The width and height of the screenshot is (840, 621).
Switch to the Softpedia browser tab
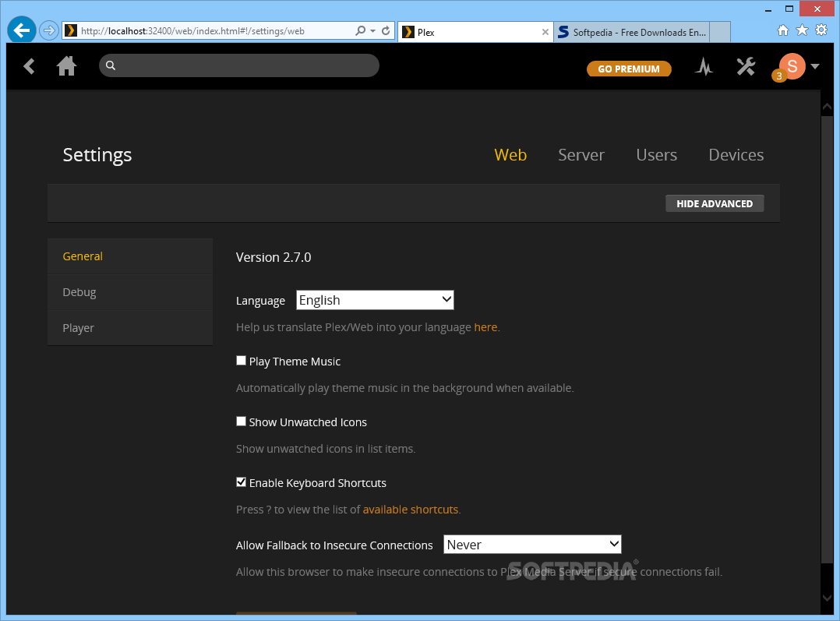coord(632,32)
